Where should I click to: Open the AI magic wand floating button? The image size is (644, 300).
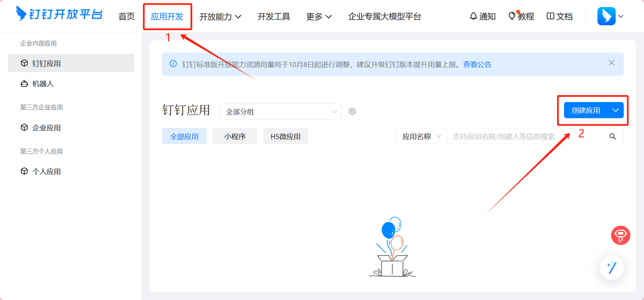612,267
